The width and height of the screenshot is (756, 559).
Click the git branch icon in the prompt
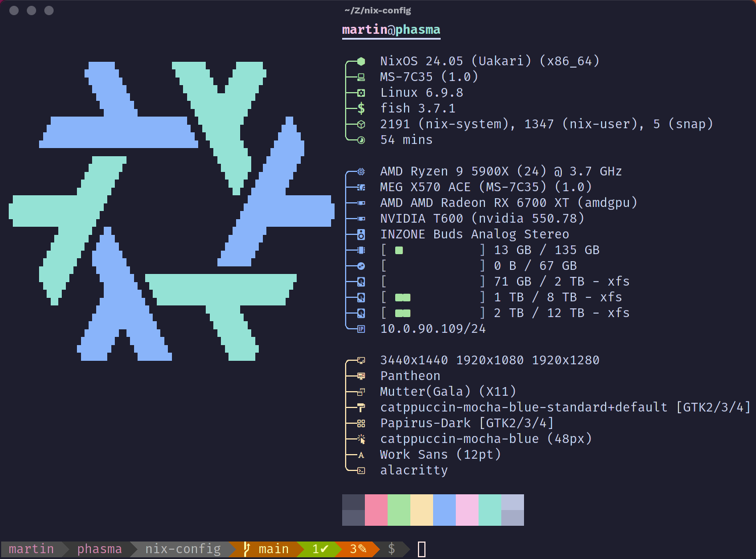point(247,549)
